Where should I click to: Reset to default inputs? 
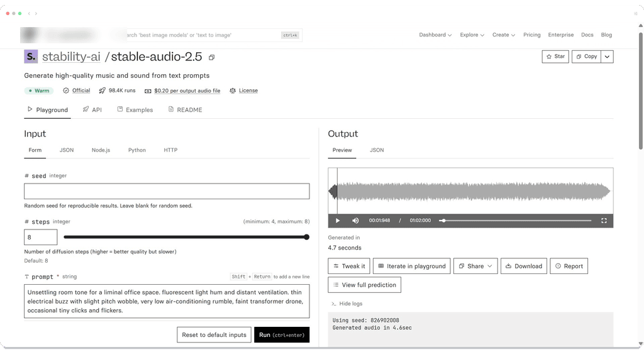[214, 335]
